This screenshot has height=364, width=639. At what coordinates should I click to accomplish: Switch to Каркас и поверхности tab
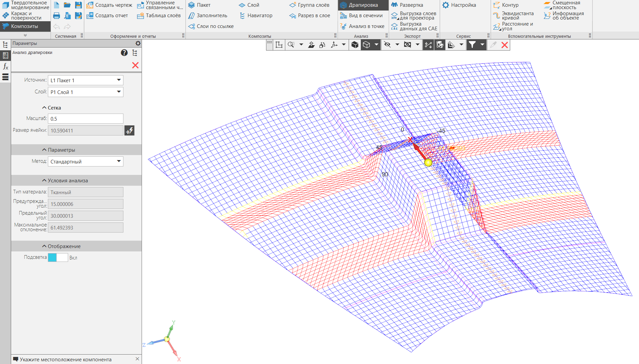point(25,16)
